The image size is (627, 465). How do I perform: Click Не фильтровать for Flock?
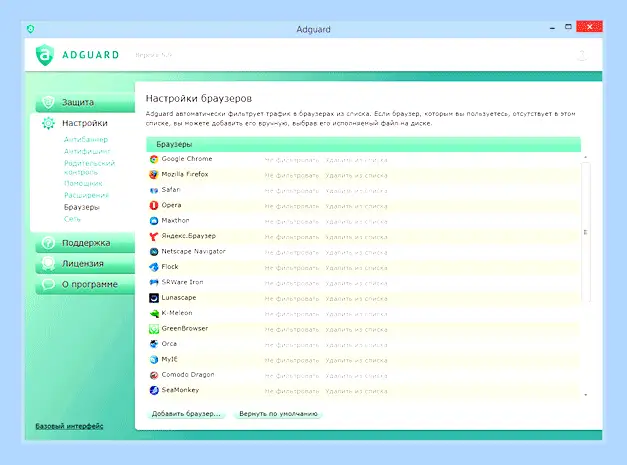292,268
